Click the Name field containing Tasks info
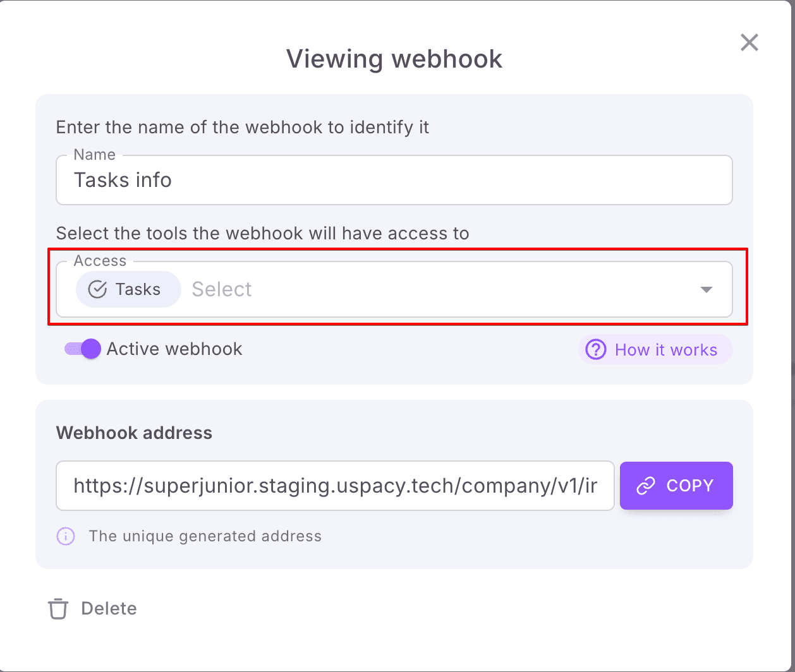The height and width of the screenshot is (672, 795). [394, 181]
